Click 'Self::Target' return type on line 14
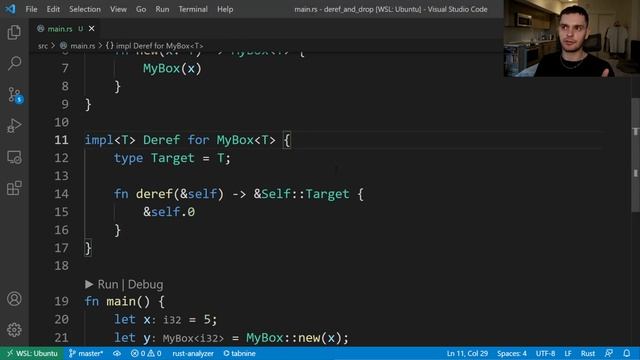This screenshot has height=360, width=640. tap(305, 194)
